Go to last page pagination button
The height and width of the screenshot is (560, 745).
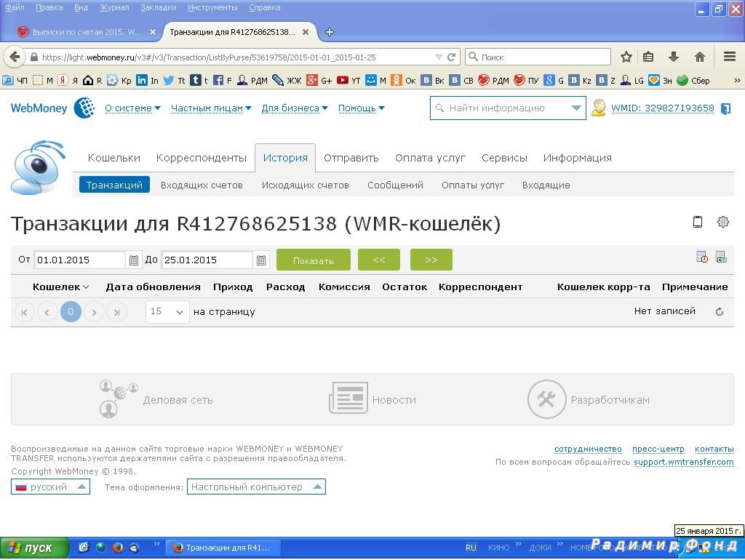pos(116,312)
